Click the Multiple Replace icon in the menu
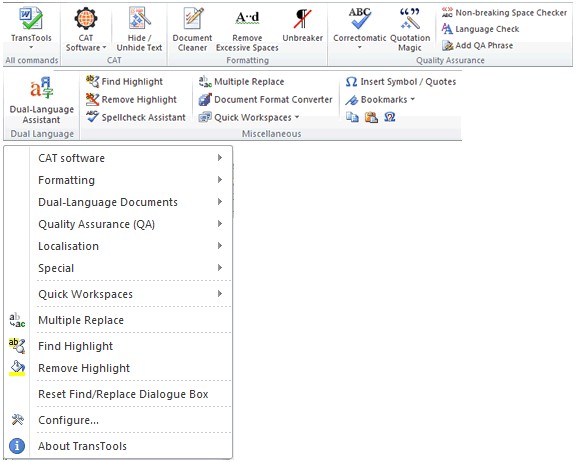Viewport: 578px width, 462px height. [17, 320]
